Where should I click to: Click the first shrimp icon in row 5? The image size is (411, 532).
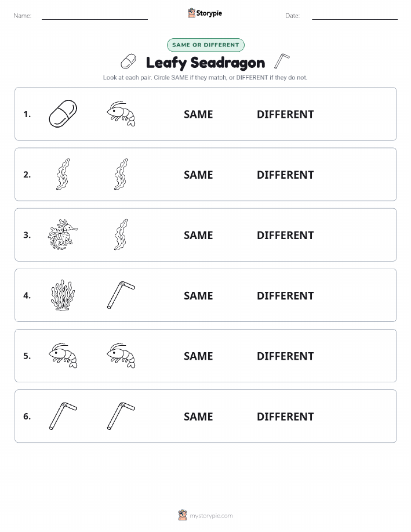(x=63, y=355)
